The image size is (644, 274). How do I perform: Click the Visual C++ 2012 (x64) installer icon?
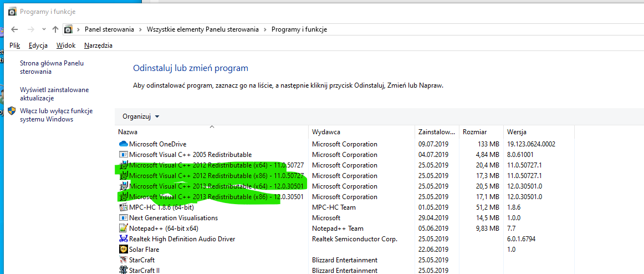tap(123, 165)
